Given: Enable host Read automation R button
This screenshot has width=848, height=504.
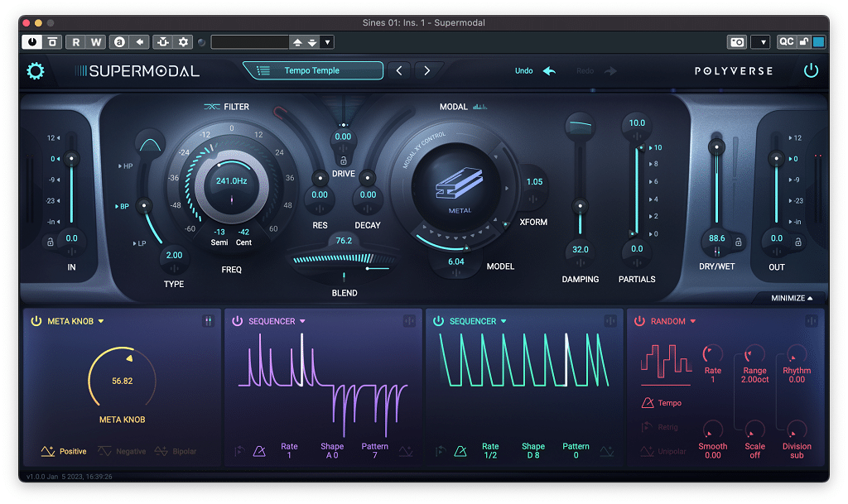Looking at the screenshot, I should [75, 42].
